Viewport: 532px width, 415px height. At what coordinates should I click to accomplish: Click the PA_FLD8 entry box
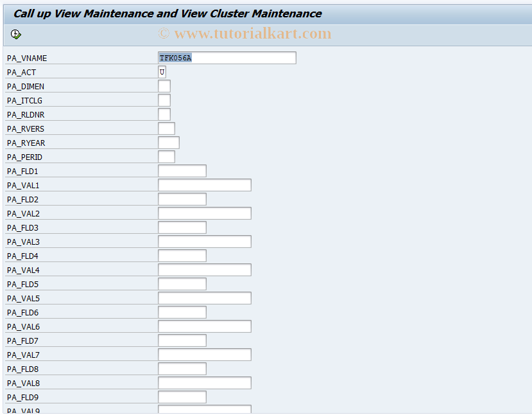point(182,368)
